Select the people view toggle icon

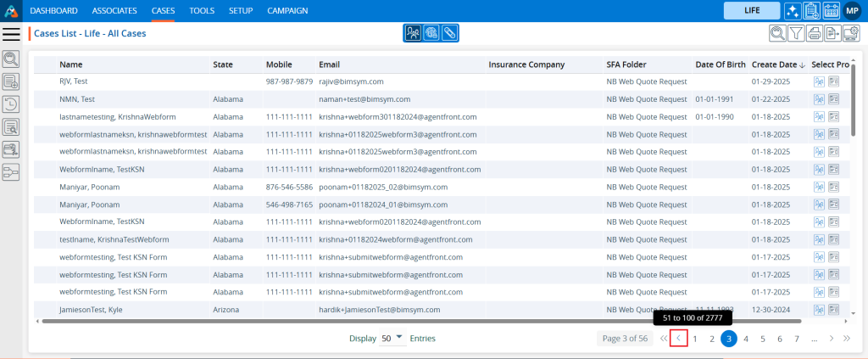click(413, 33)
